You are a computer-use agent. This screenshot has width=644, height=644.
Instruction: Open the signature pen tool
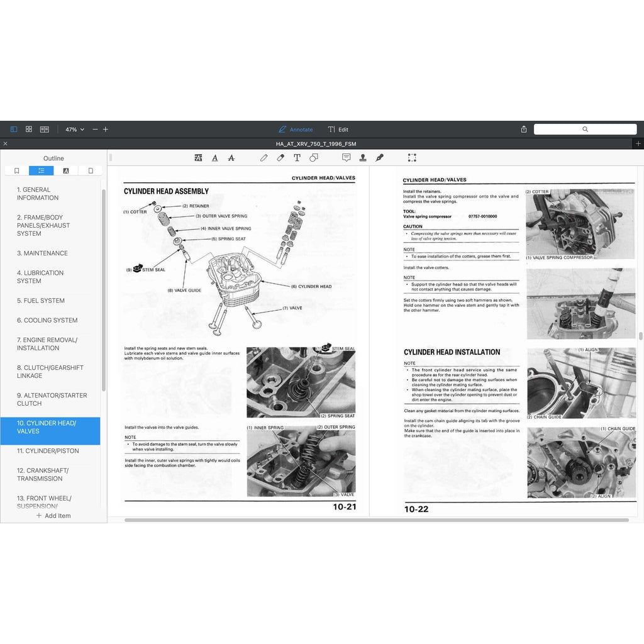379,158
